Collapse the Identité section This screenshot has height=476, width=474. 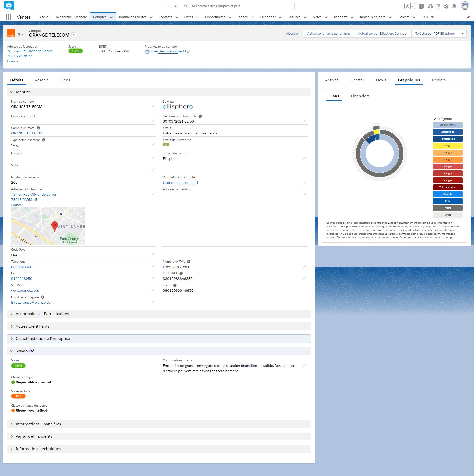(159, 92)
